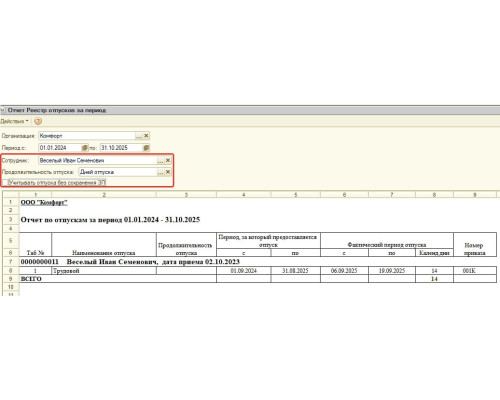Click the order number cell 001К
This screenshot has width=500, height=400.
(475, 271)
